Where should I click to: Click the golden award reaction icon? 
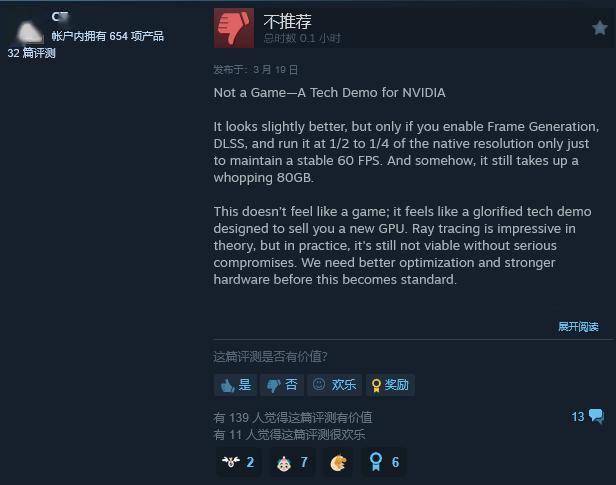pos(338,463)
